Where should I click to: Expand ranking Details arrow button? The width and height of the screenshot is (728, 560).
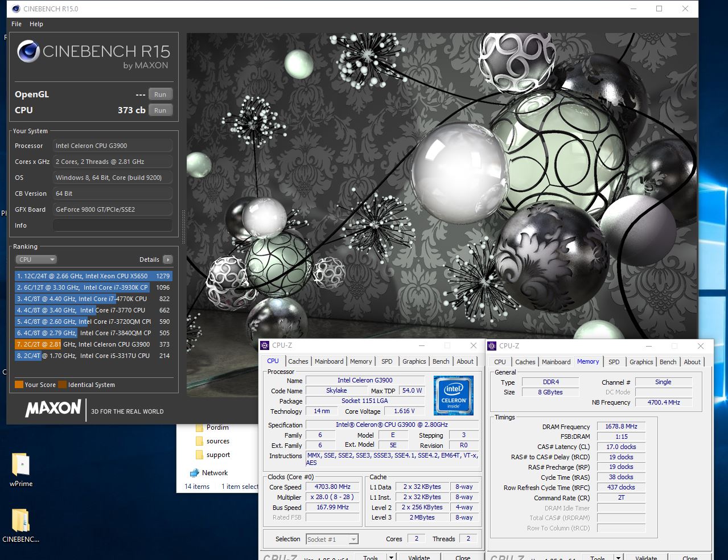[x=168, y=260]
